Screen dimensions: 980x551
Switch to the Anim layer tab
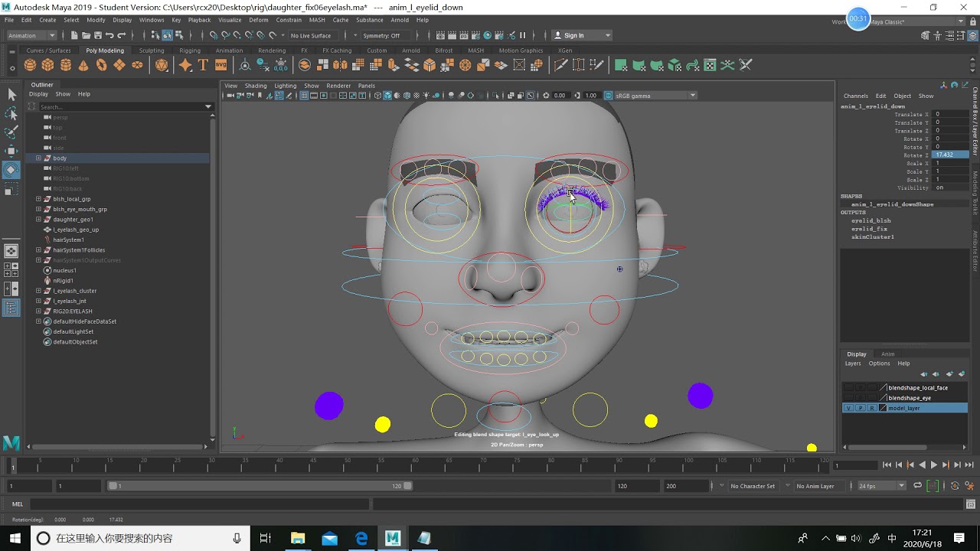click(x=887, y=354)
